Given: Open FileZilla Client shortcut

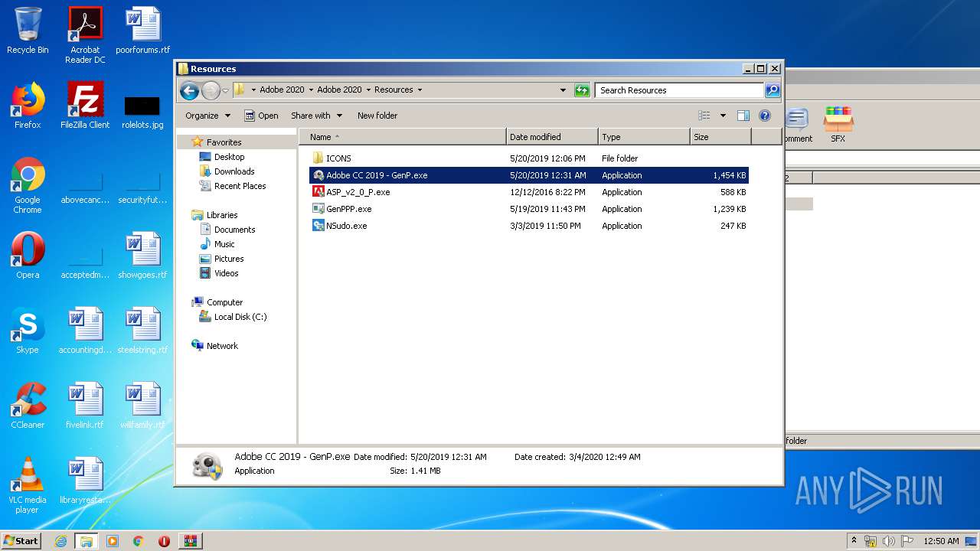Looking at the screenshot, I should click(x=85, y=106).
